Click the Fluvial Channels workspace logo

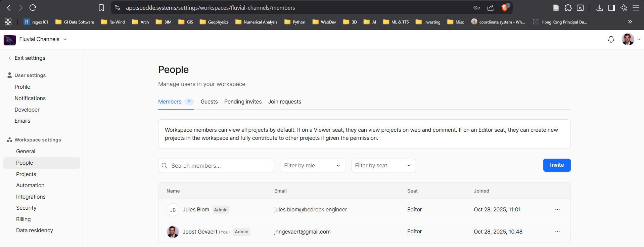pos(10,40)
